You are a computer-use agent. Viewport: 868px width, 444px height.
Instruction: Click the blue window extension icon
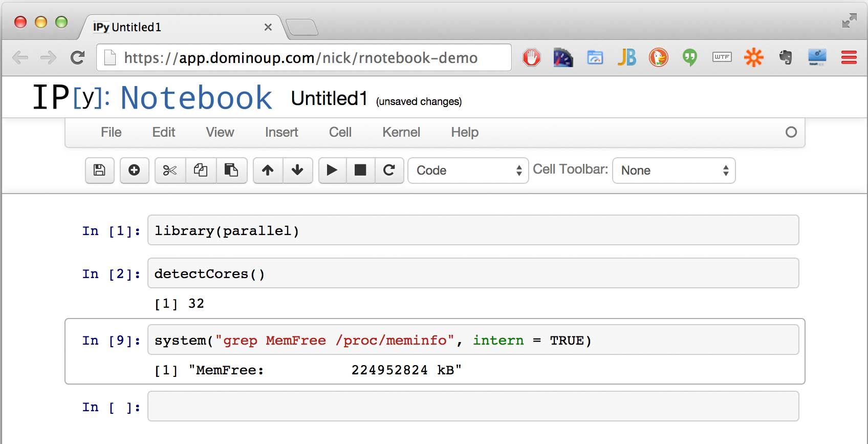595,57
